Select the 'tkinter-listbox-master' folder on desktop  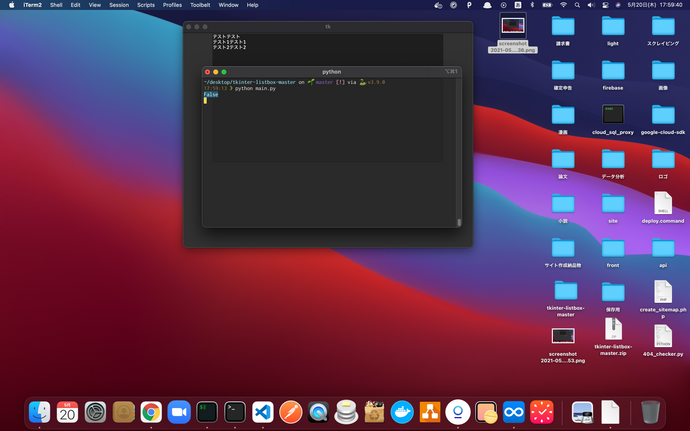(565, 298)
